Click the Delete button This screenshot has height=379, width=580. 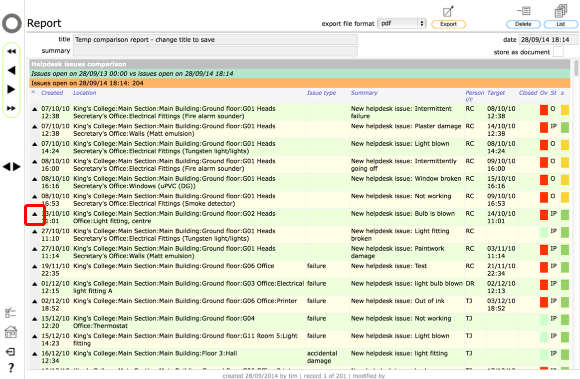(523, 24)
